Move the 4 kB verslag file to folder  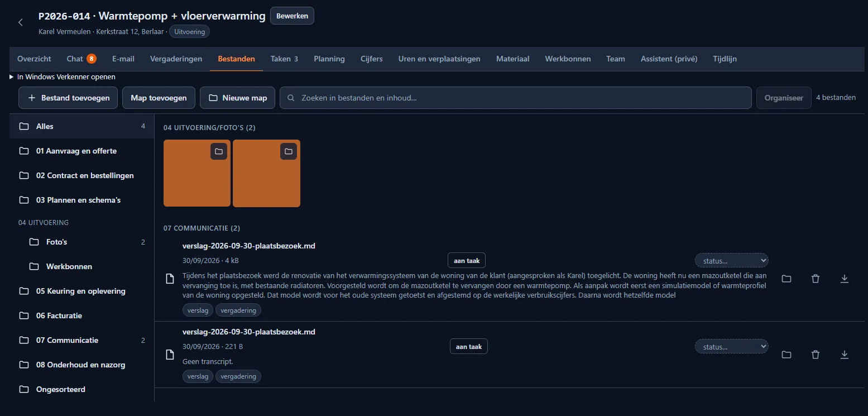(787, 279)
